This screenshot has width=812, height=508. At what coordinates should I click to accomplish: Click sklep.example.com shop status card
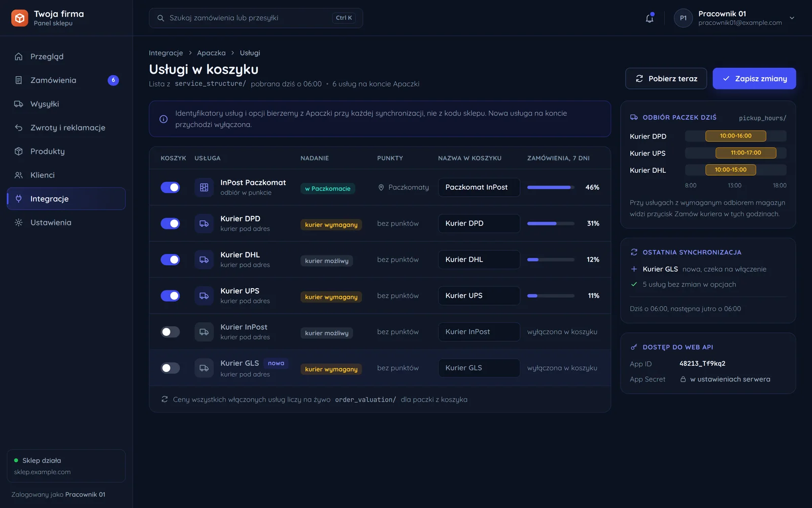click(x=66, y=466)
